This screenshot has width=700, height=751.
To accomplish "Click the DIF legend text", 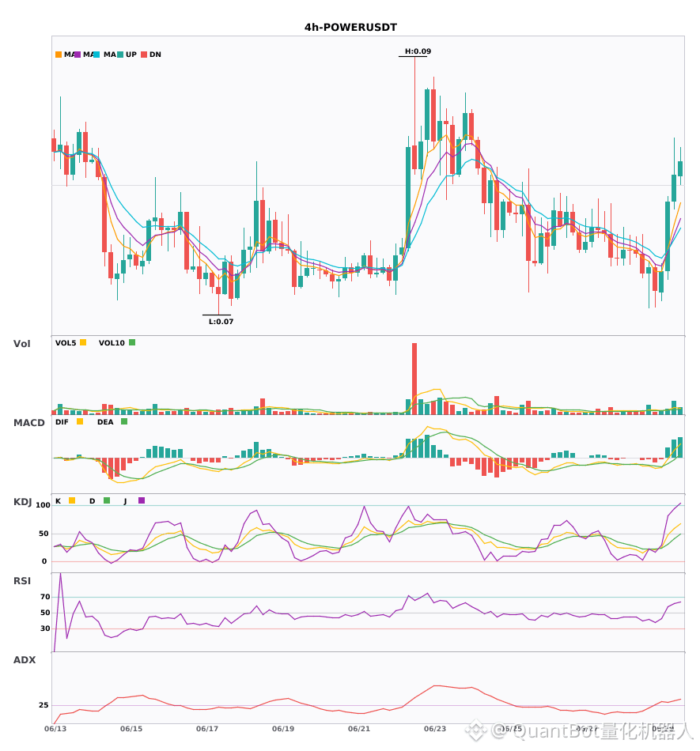I will [x=62, y=422].
